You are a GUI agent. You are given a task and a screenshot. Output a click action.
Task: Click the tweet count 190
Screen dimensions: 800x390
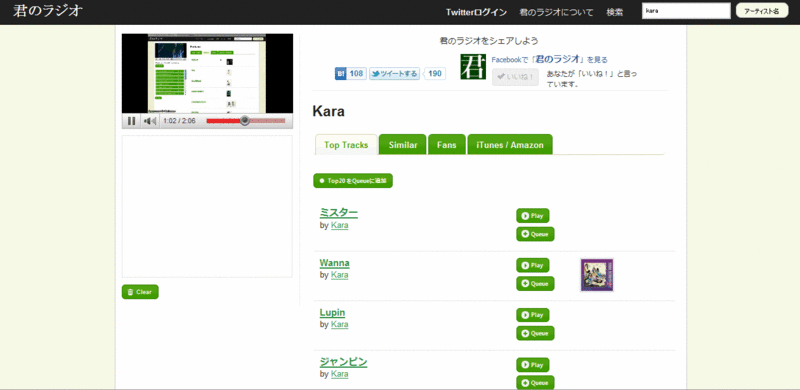click(x=435, y=74)
